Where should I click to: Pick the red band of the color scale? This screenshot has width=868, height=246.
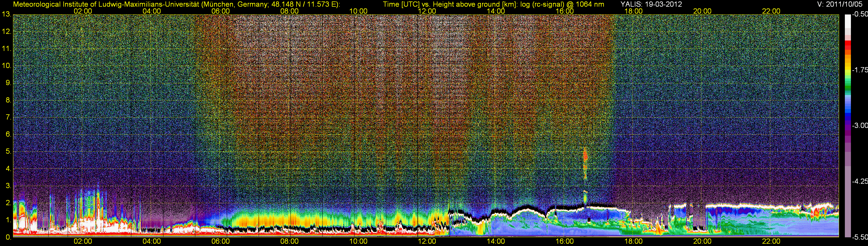[847, 45]
